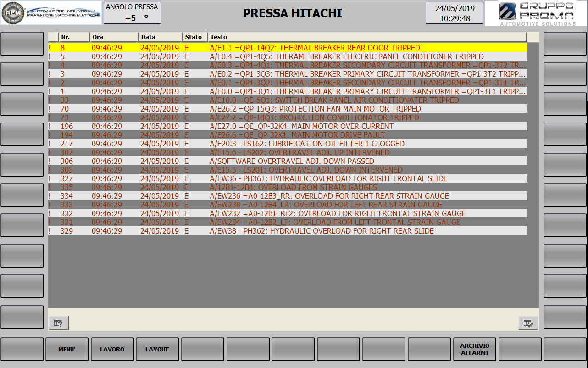Select alarm 73 PROTECTION CONDITIONATOR TRIPPED
This screenshot has height=368, width=588.
[x=287, y=117]
